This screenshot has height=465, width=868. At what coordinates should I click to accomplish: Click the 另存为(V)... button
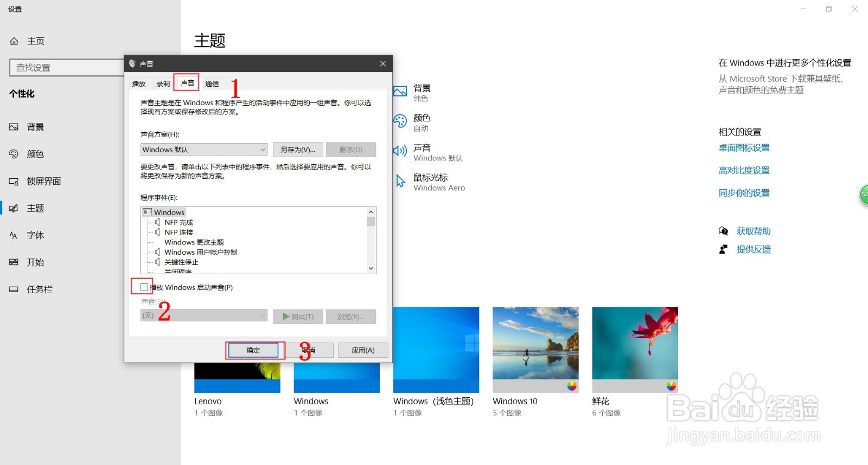pos(298,150)
